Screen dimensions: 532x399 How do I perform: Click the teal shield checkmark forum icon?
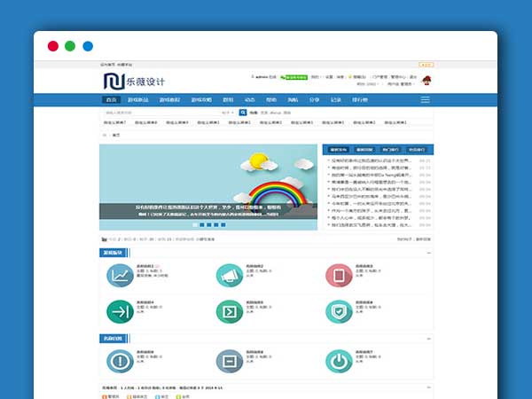point(339,312)
